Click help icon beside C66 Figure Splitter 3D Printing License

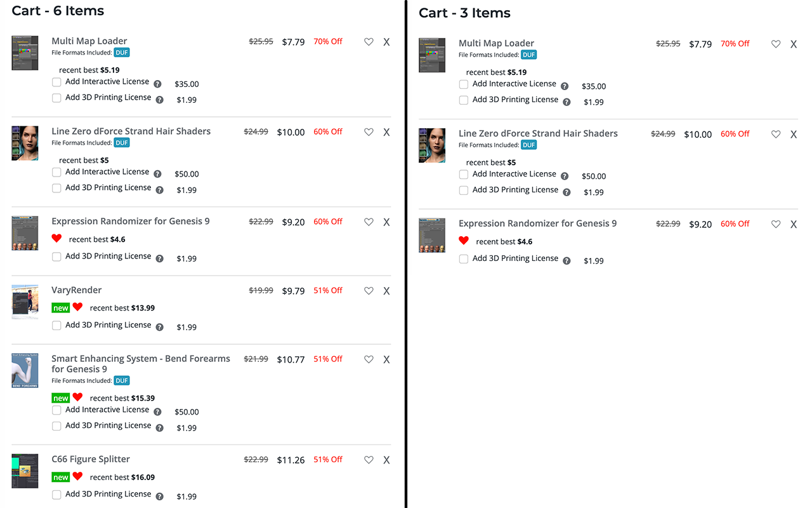click(x=159, y=497)
